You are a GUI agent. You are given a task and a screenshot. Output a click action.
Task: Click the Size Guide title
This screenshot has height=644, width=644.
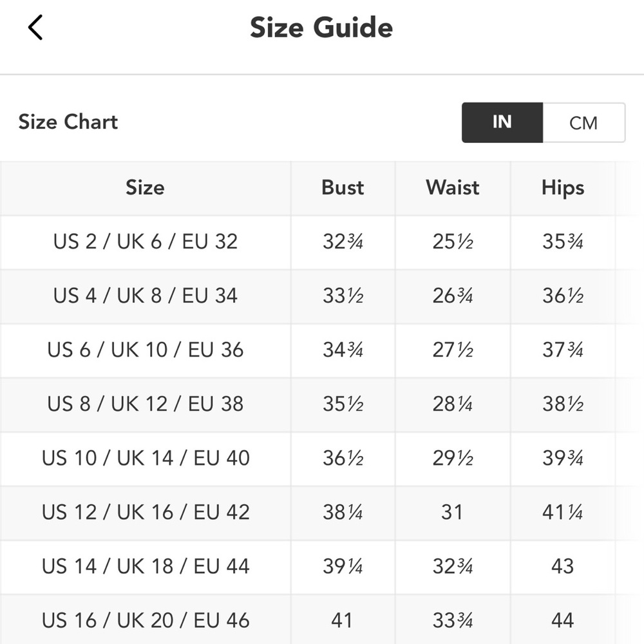(321, 28)
